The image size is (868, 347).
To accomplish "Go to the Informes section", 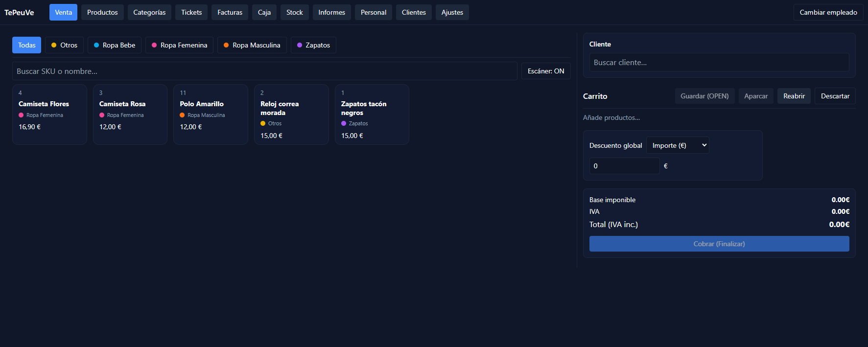I will (331, 12).
